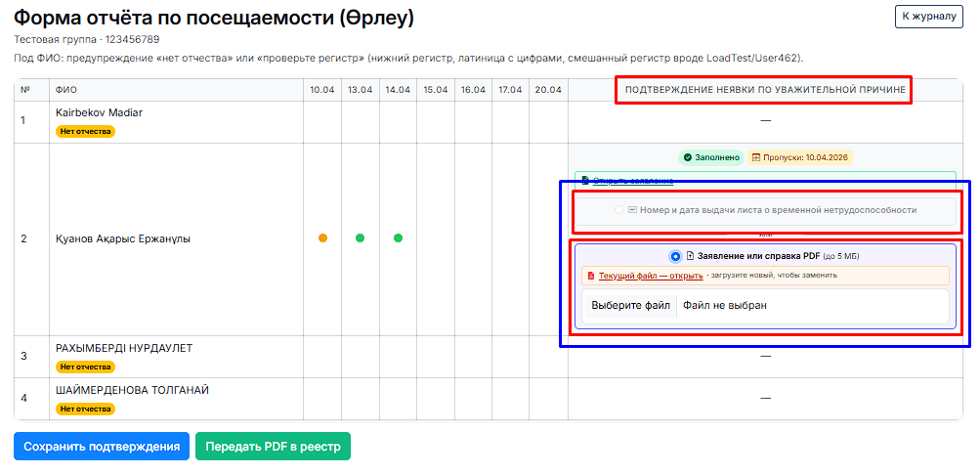Click the name ШАЙМЕРДЕНОВА ТОЛГАНАЙ
The image size is (980, 474).
click(x=133, y=390)
